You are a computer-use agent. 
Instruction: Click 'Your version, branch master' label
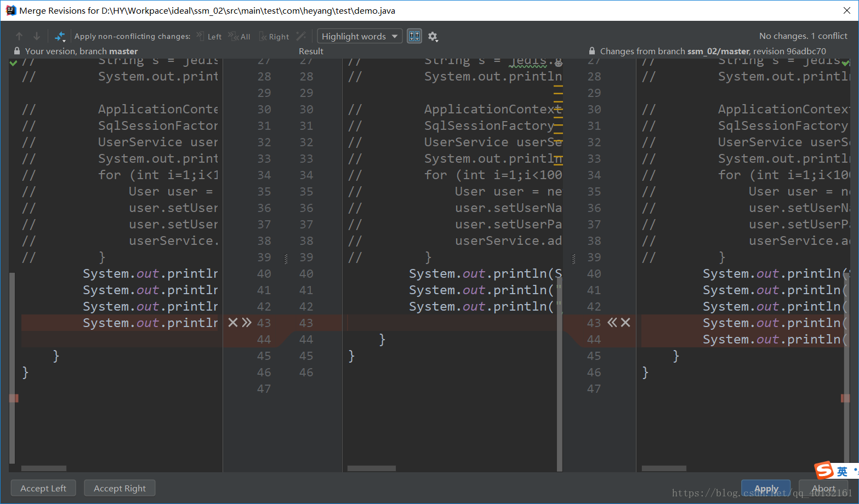point(81,51)
